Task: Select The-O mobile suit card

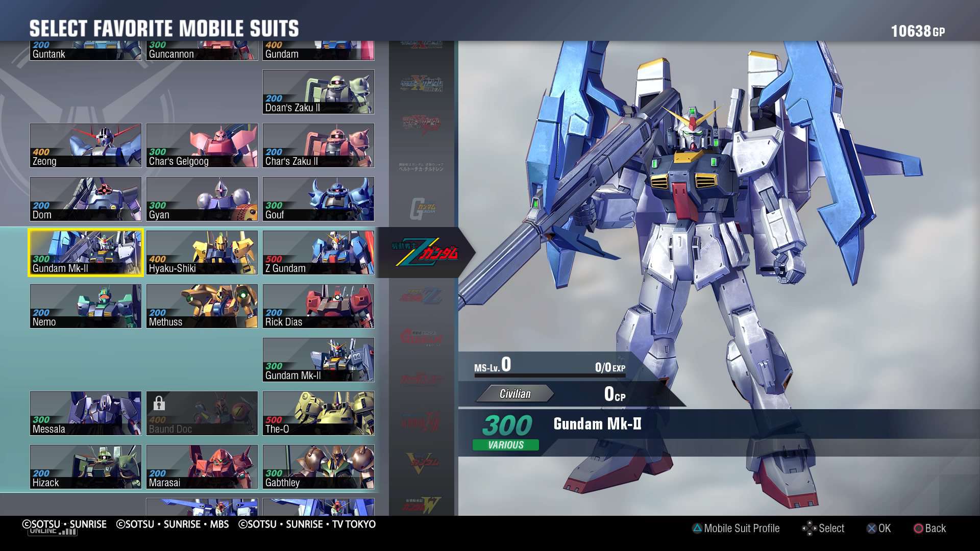Action: point(318,413)
